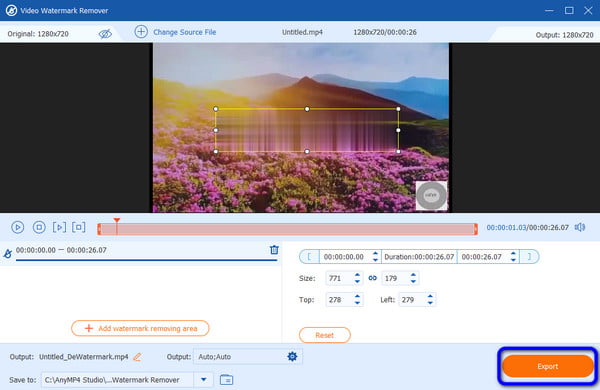The width and height of the screenshot is (600, 390).
Task: Click the plus icon for Change Source File
Action: click(141, 32)
